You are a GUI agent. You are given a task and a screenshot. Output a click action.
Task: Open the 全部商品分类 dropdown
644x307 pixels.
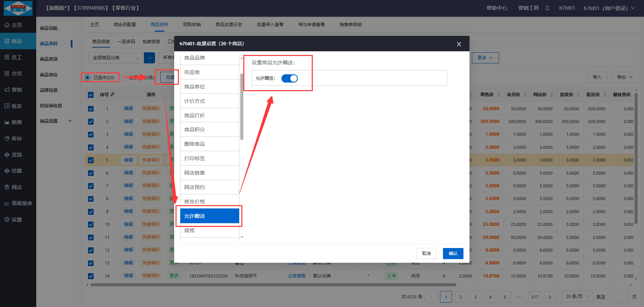pos(116,58)
